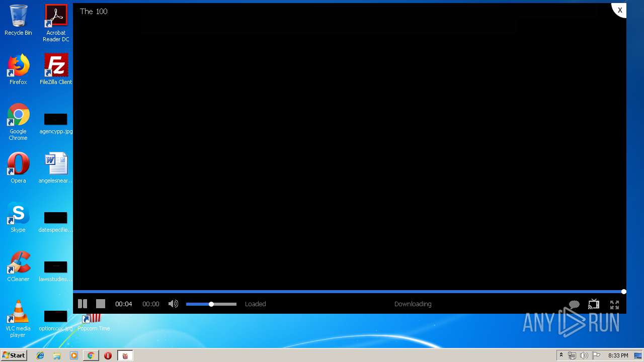The height and width of the screenshot is (362, 644).
Task: Switch to Opera in the taskbar
Action: [x=108, y=355]
